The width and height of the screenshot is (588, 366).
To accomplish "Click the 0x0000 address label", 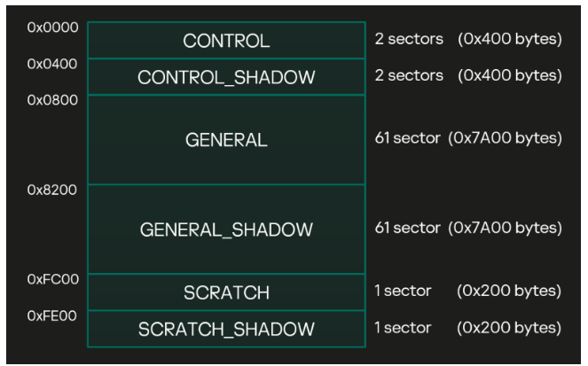I will tap(53, 27).
